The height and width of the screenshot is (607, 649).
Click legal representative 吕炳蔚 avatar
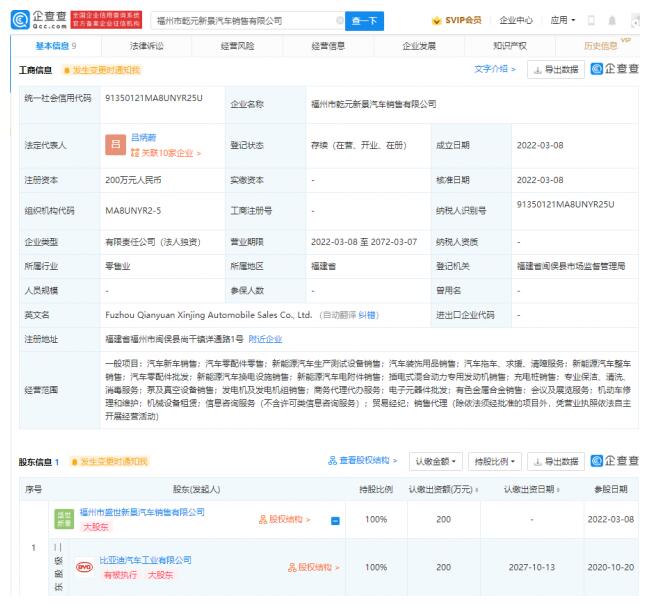[x=114, y=144]
